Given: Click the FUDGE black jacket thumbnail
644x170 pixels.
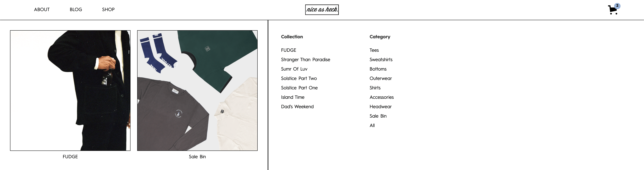Looking at the screenshot, I should 70,90.
